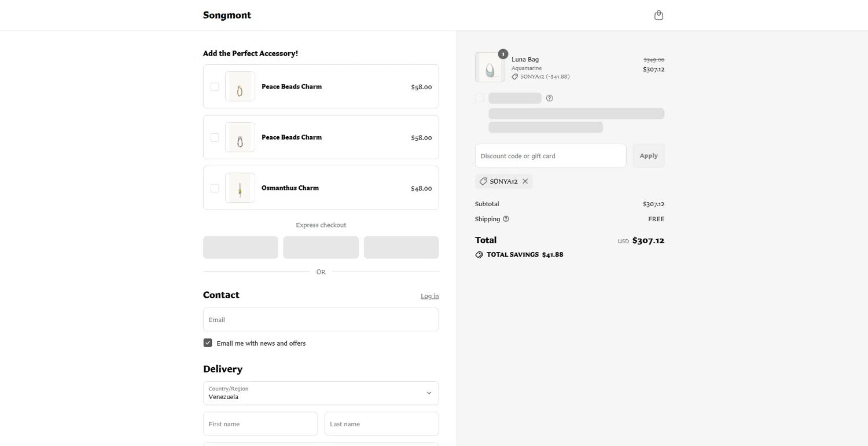This screenshot has height=446, width=868.
Task: Click the Subtotal label
Action: pos(487,204)
